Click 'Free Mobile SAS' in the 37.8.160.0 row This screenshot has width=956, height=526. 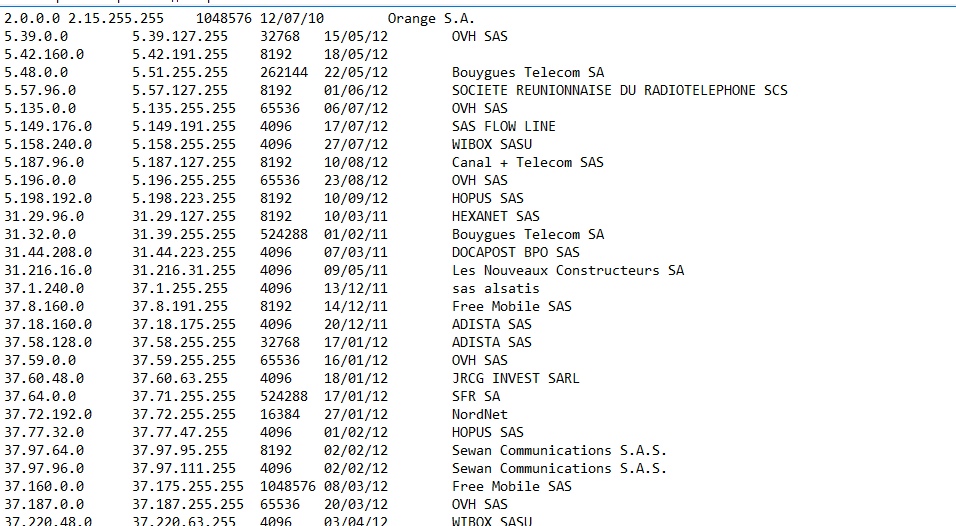click(512, 307)
